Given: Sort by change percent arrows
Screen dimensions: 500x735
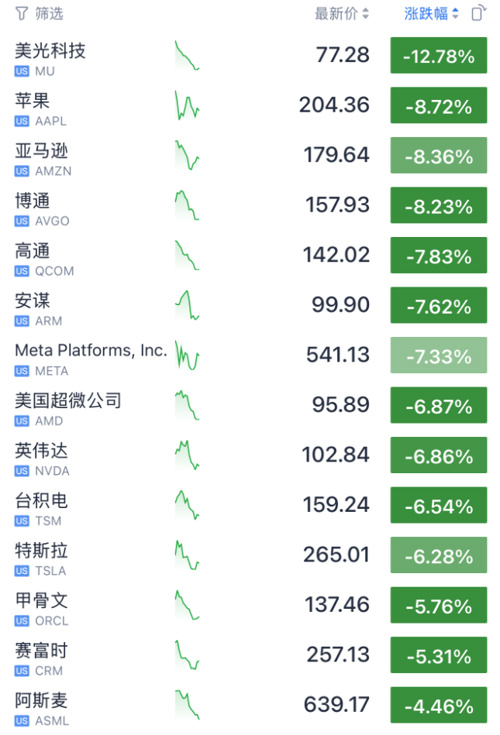Looking at the screenshot, I should [x=455, y=14].
